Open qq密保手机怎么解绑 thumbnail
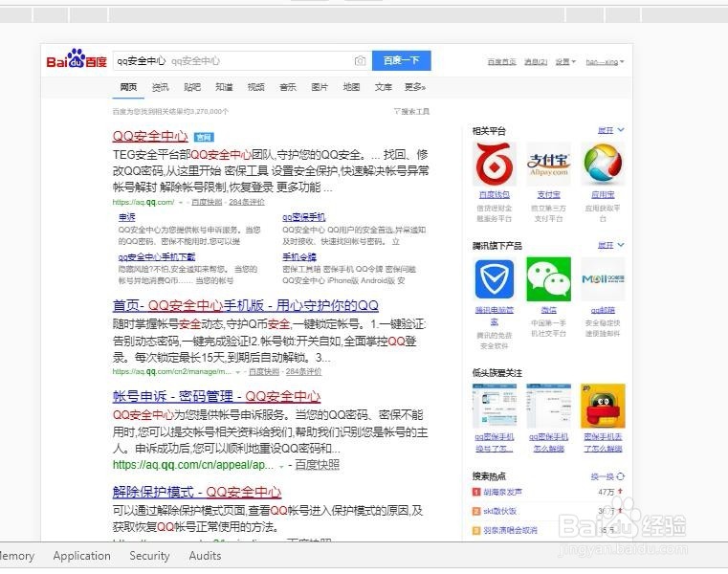Image resolution: width=728 pixels, height=574 pixels. coord(548,406)
